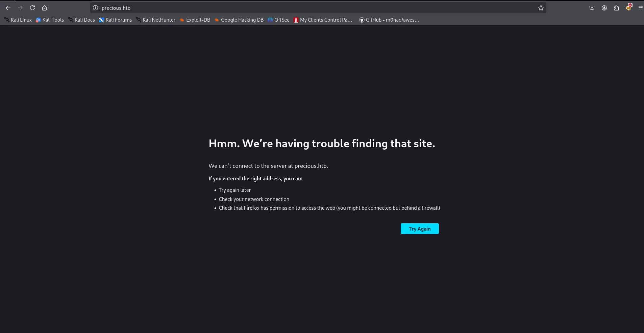Click the forward navigation arrow
644x333 pixels.
[20, 8]
